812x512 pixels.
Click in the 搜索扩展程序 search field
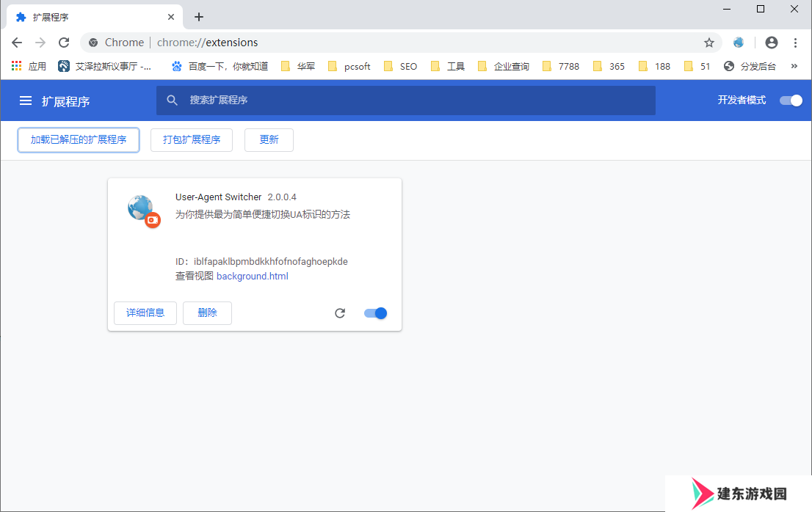406,100
